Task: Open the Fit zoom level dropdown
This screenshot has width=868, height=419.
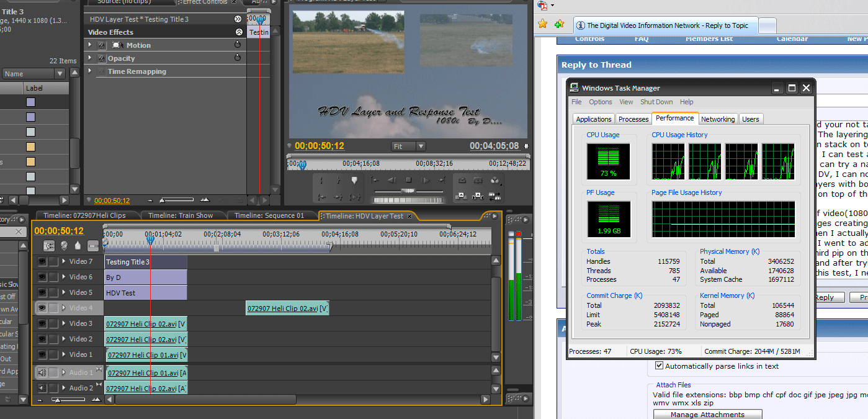Action: coord(408,146)
